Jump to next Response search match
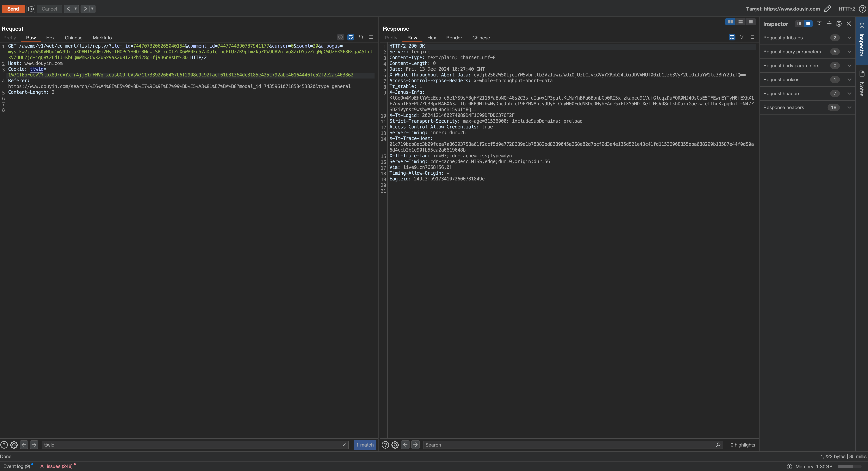The image size is (868, 471). click(x=415, y=445)
